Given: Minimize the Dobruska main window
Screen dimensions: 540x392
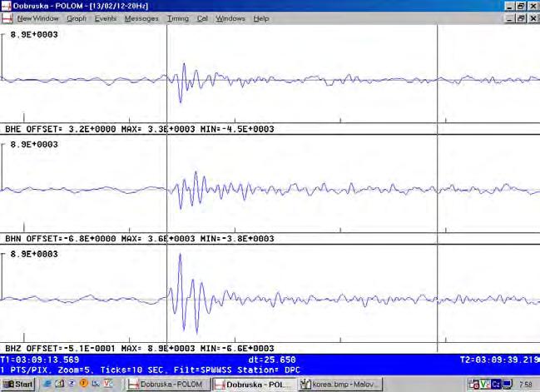Looking at the screenshot, I should click(x=510, y=6).
